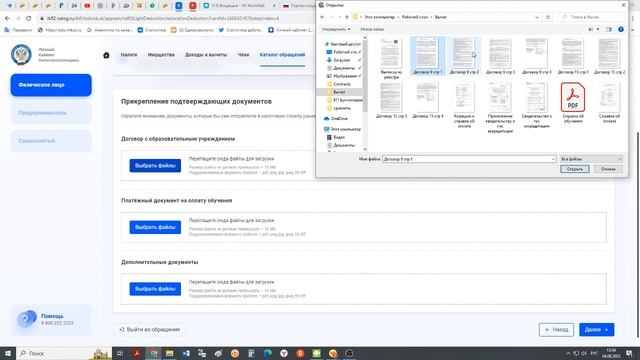Click the Имя файла input field

[x=469, y=159]
